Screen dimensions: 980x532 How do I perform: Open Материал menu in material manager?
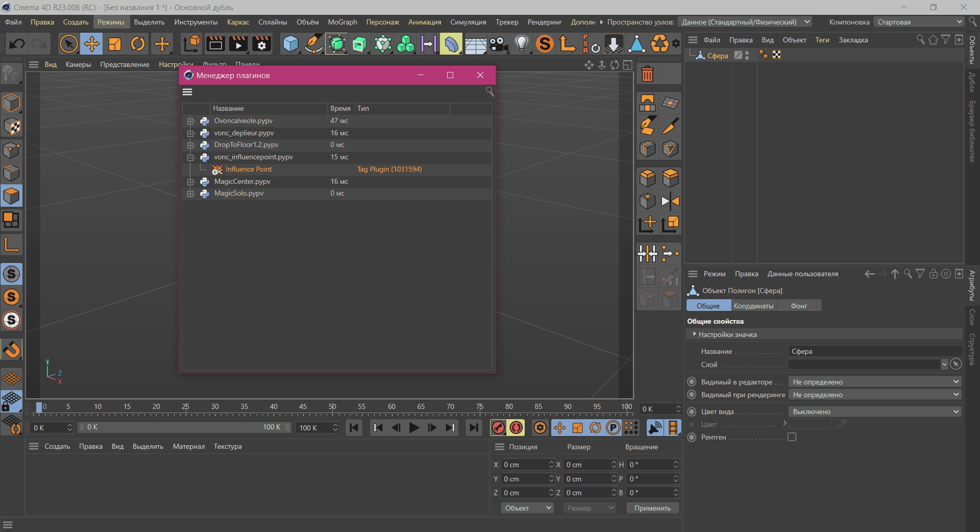pos(188,446)
